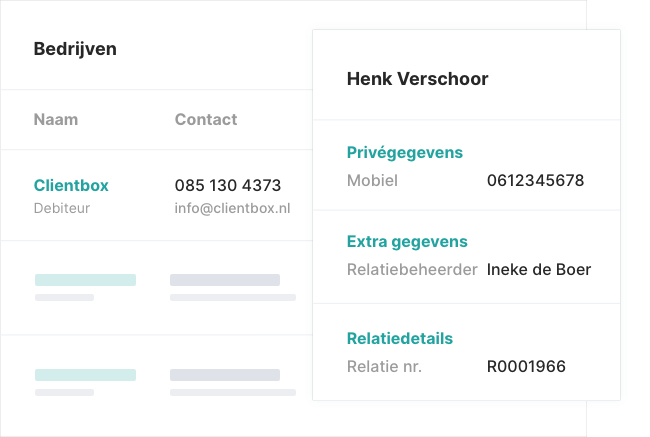Click the grey placeholder contact below Clientbox row
Viewport: 650px width, 437px height.
pos(225,280)
